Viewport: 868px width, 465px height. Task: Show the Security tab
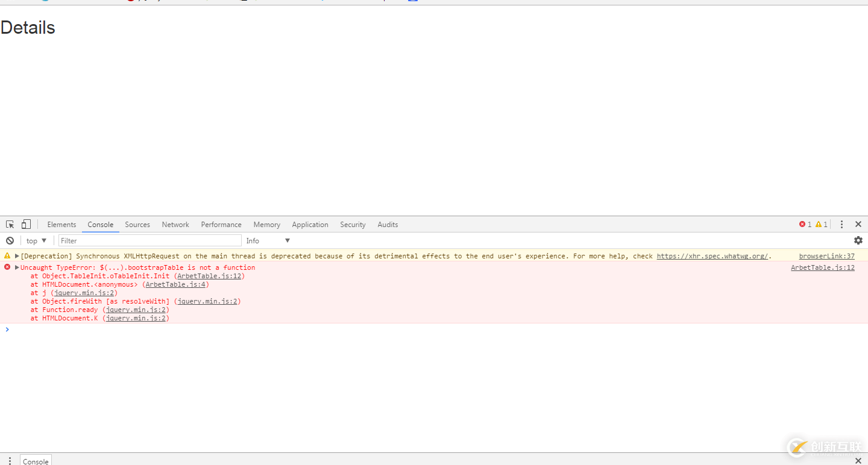(353, 225)
